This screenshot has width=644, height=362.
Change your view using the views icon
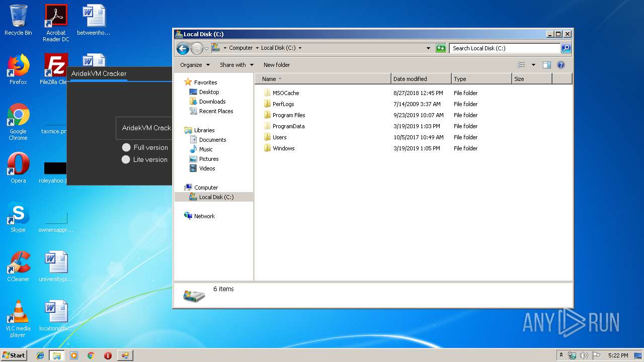(521, 65)
